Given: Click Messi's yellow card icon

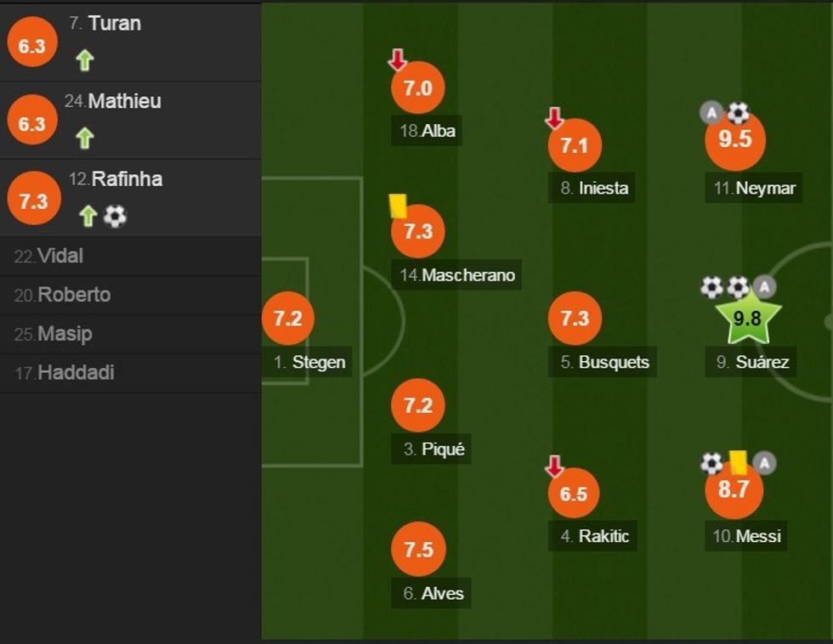Looking at the screenshot, I should [737, 461].
